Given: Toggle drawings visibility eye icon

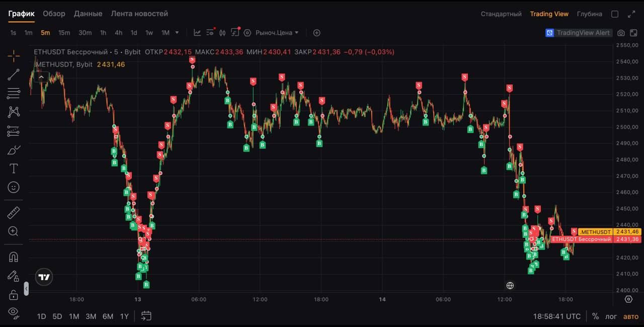Looking at the screenshot, I should pos(14,312).
